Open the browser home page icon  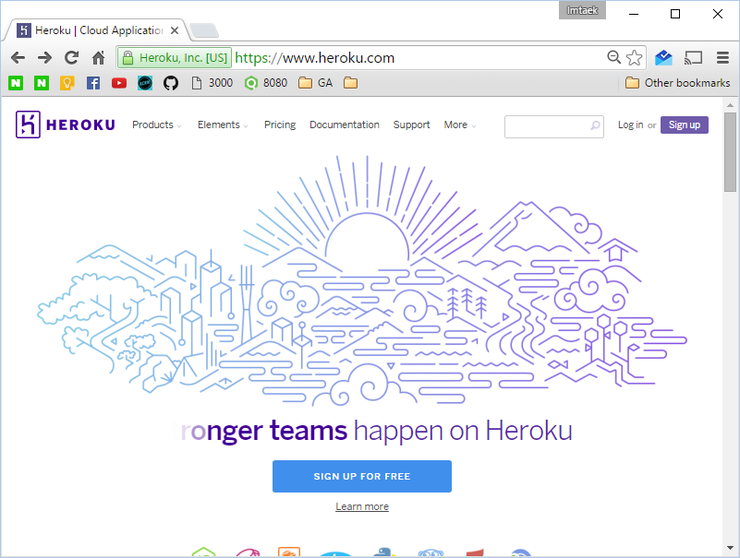click(x=98, y=58)
